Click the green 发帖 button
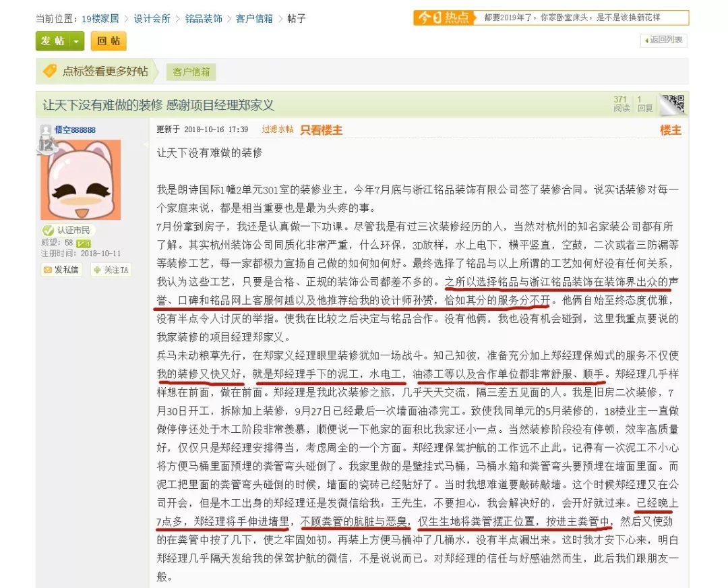 click(53, 41)
